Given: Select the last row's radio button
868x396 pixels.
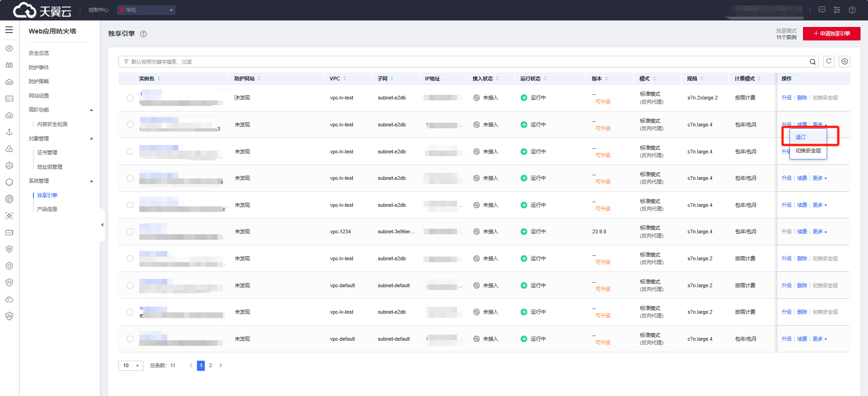Looking at the screenshot, I should click(130, 339).
